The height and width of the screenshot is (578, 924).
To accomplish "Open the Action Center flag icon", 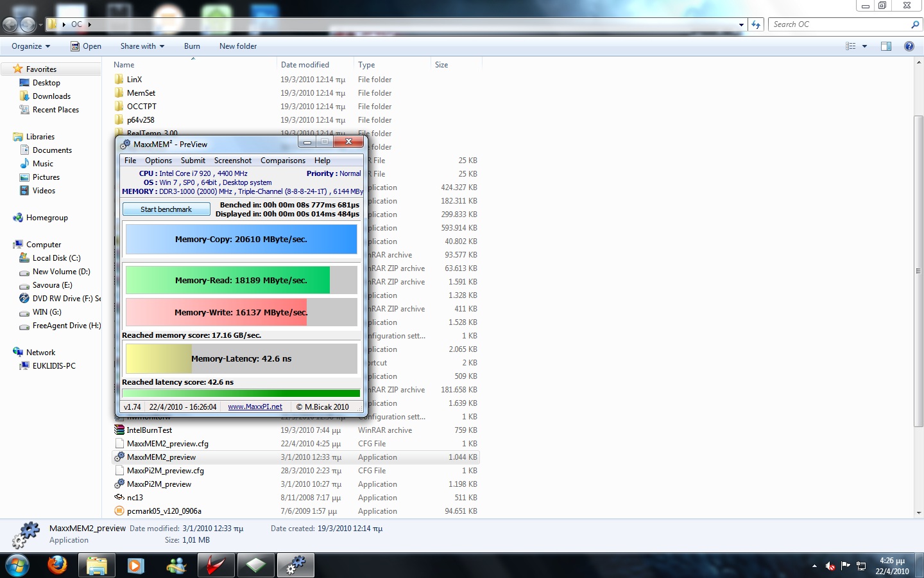I will 846,566.
